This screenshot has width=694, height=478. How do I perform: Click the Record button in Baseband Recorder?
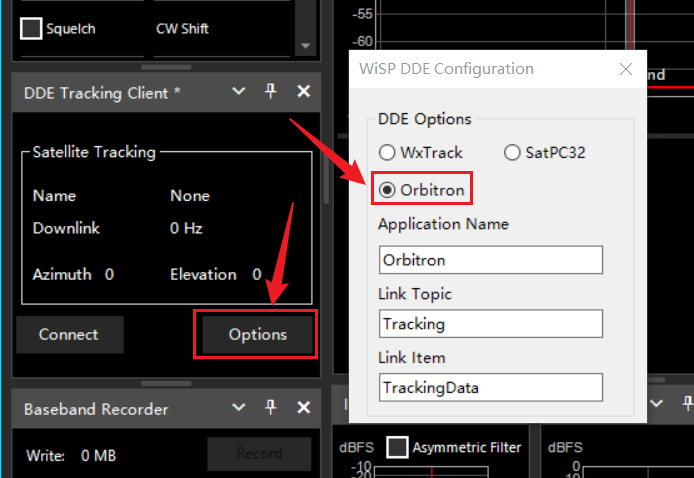click(259, 454)
